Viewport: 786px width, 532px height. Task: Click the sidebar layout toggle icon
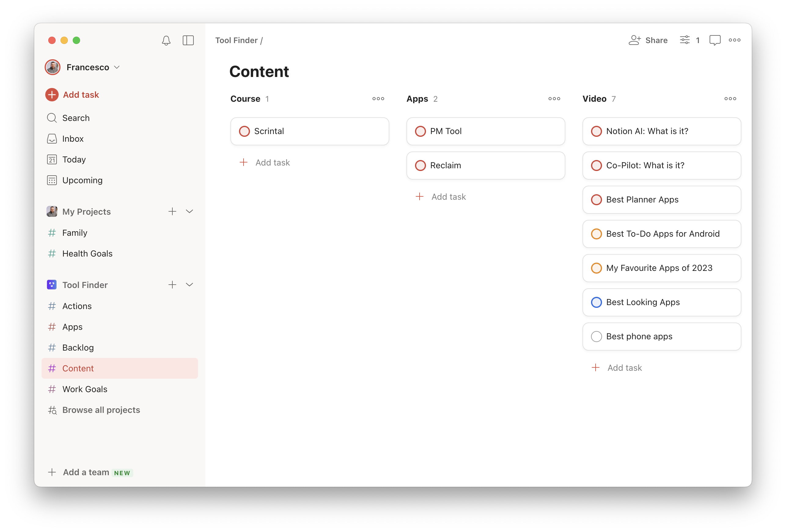(188, 40)
